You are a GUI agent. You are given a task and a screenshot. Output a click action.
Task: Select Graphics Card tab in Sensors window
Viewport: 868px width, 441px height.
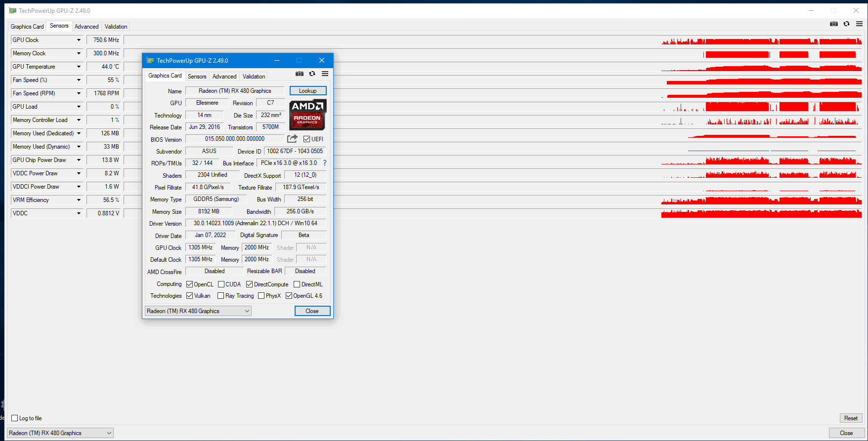click(27, 27)
